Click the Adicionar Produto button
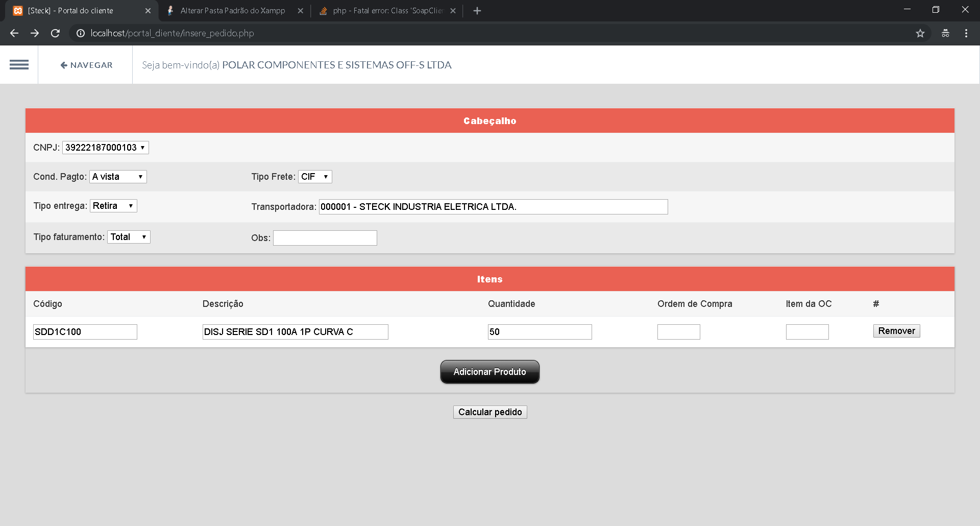 click(490, 372)
